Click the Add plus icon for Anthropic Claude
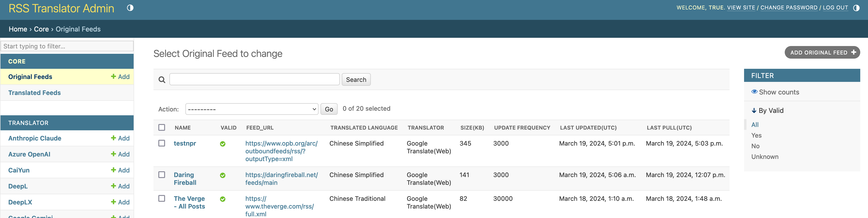This screenshot has width=868, height=218. tap(114, 138)
